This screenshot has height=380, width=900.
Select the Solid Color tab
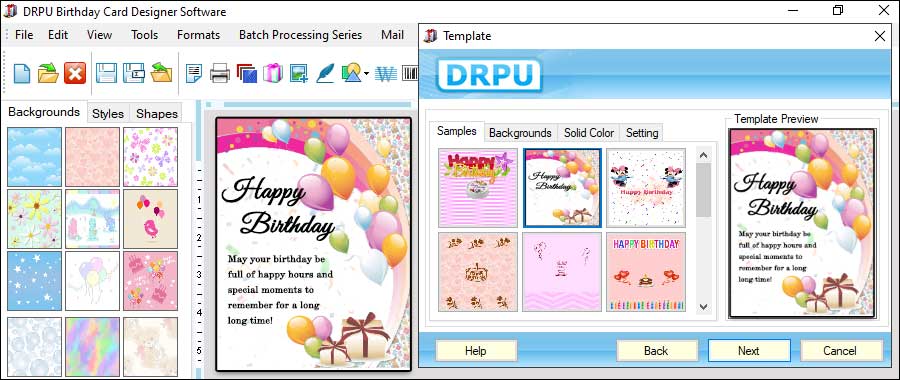pyautogui.click(x=589, y=133)
